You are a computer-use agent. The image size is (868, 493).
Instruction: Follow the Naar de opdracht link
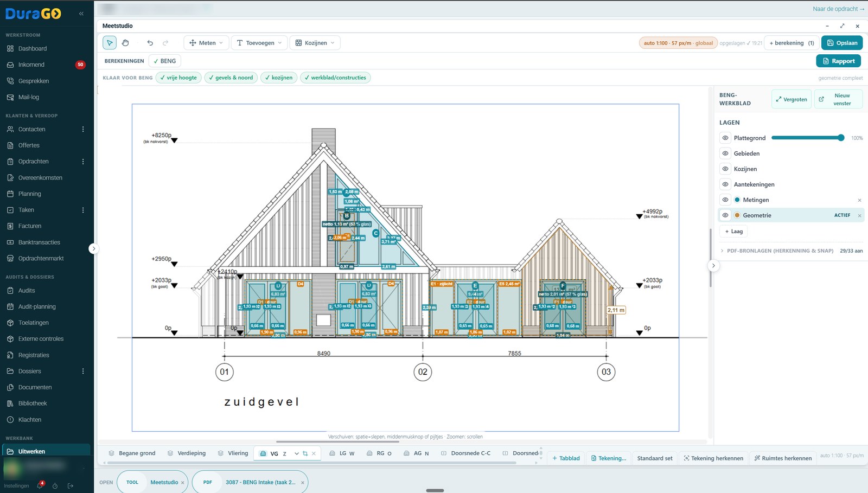pos(838,9)
